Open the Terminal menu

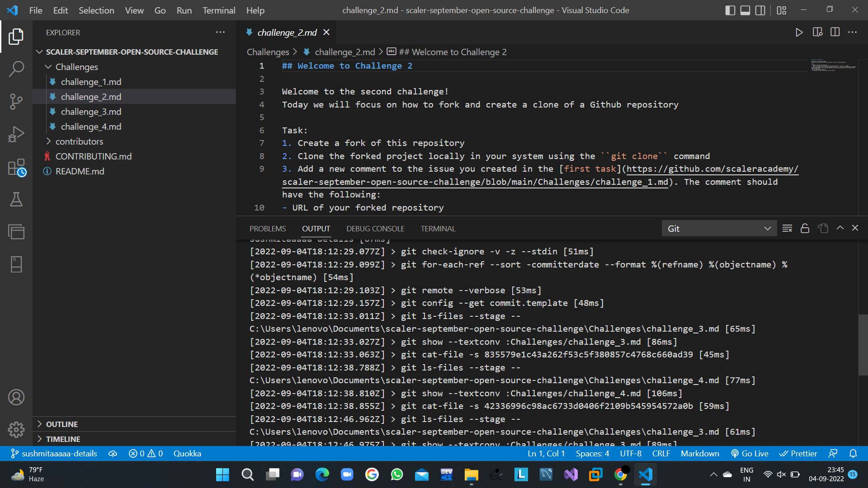tap(219, 10)
